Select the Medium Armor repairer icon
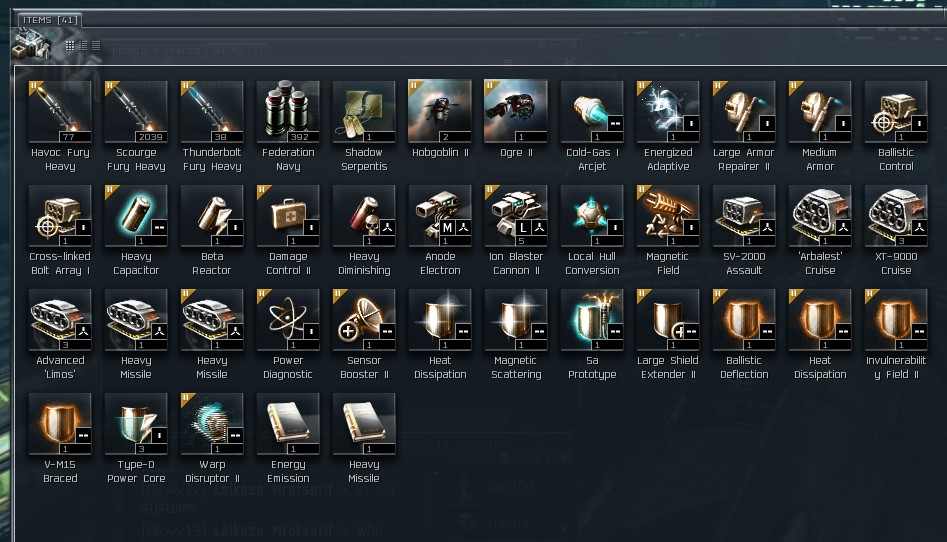Viewport: 947px width, 542px height. pyautogui.click(x=820, y=112)
